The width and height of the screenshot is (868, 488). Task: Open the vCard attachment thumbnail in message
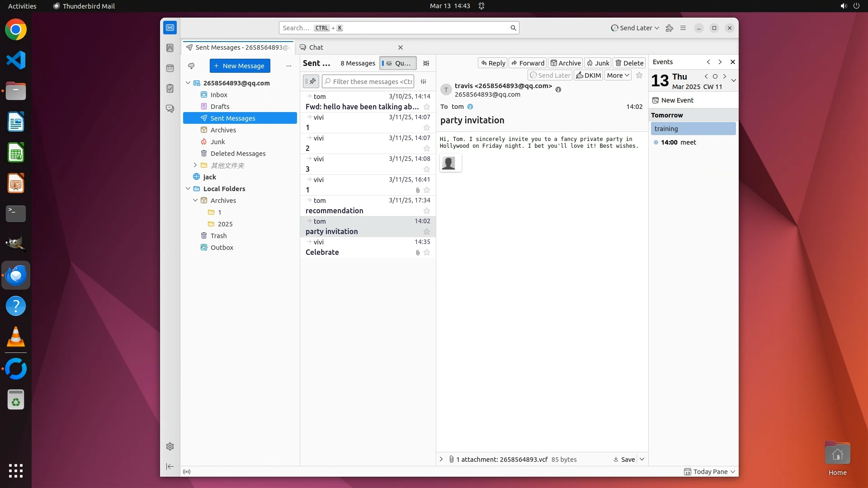(448, 163)
